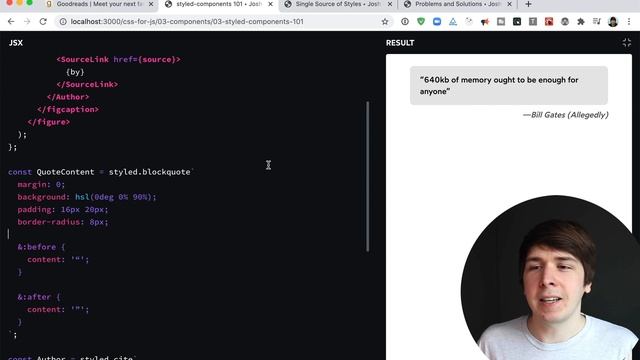Go back using the browser back arrow

(11, 22)
